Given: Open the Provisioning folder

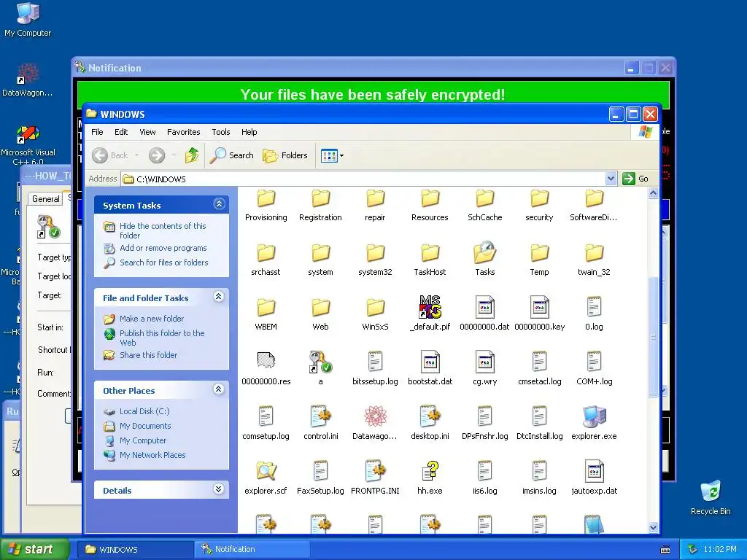Looking at the screenshot, I should click(x=266, y=206).
